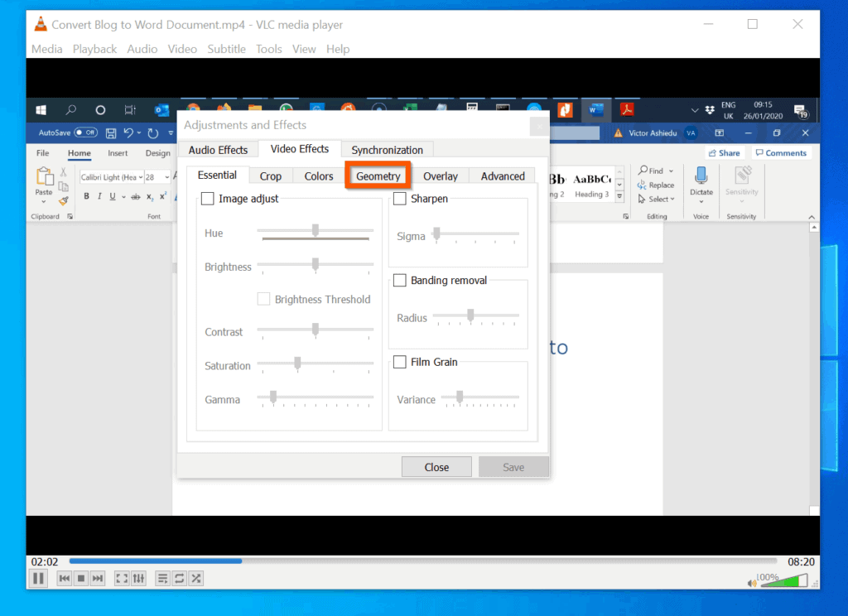Enable loop playback in VLC

pyautogui.click(x=179, y=578)
